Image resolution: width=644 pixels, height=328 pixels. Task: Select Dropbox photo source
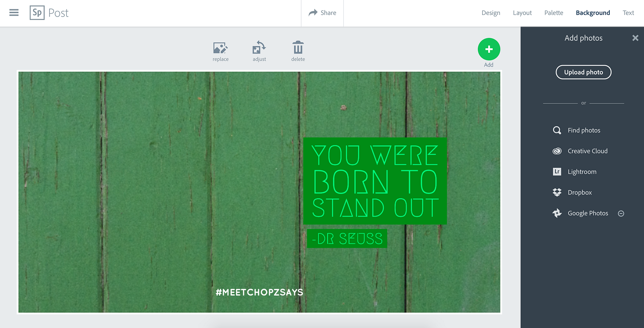coord(572,192)
